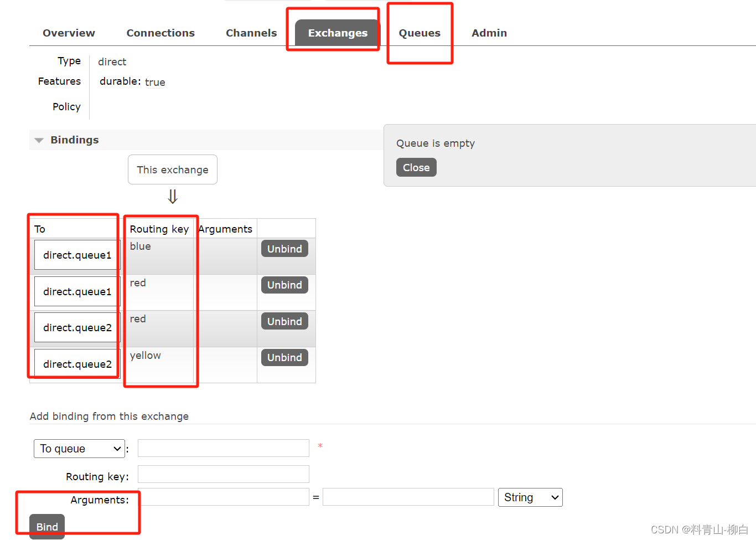Open the 'To queue' destination dropdown

[79, 449]
